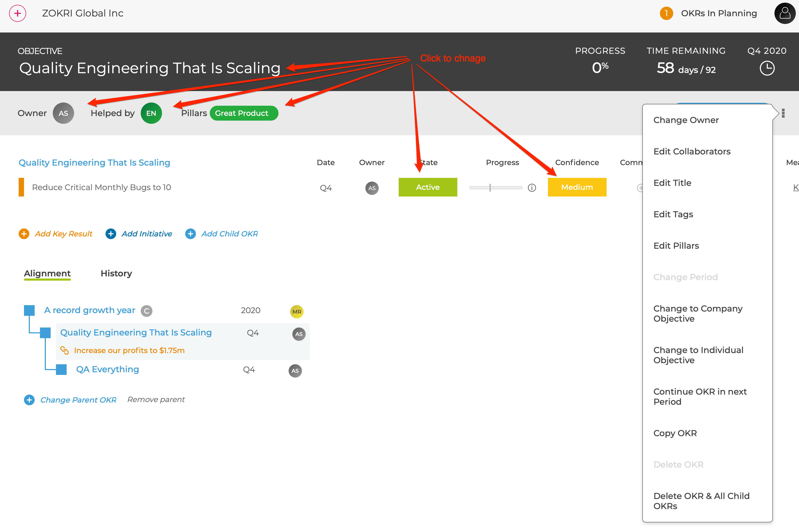Click the orange key result color marker
Image resolution: width=799 pixels, height=532 pixels.
(21, 187)
